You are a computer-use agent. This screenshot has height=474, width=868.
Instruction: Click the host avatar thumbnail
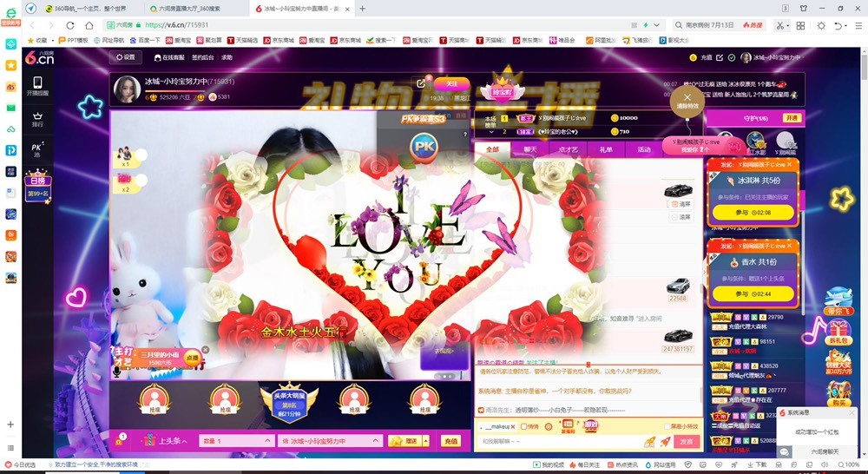click(127, 89)
